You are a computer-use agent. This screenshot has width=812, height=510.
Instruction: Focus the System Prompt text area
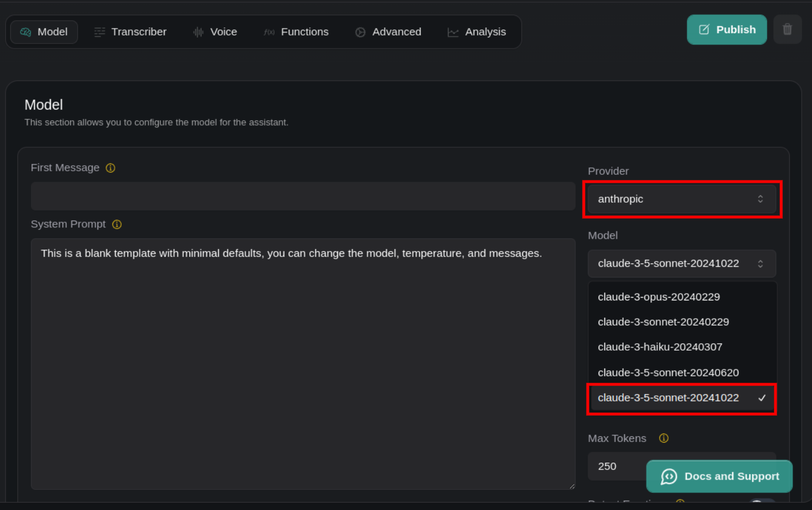[x=302, y=366]
